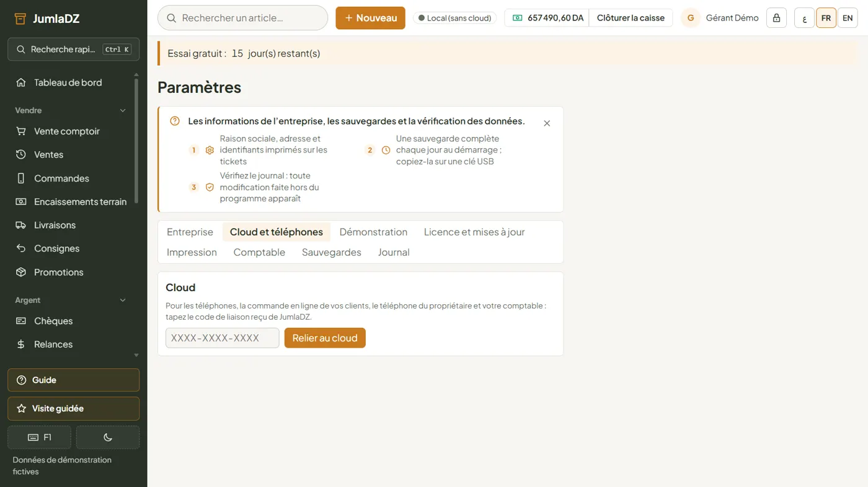The width and height of the screenshot is (868, 487).
Task: Open Chèques card icon
Action: (21, 321)
